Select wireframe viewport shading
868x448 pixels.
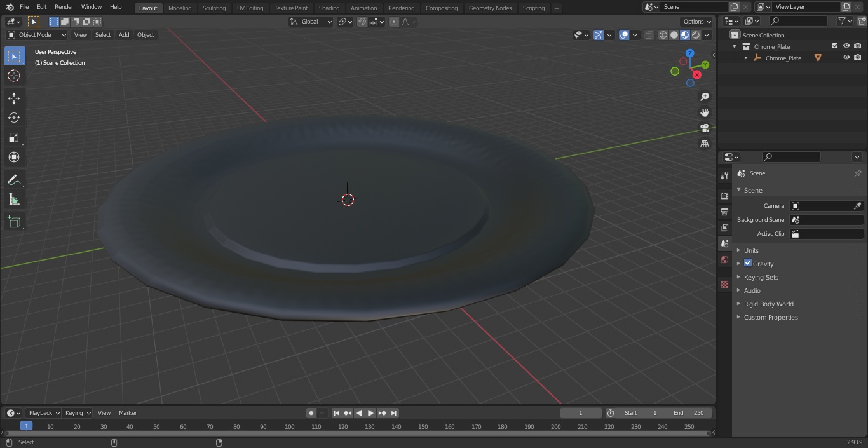(663, 35)
